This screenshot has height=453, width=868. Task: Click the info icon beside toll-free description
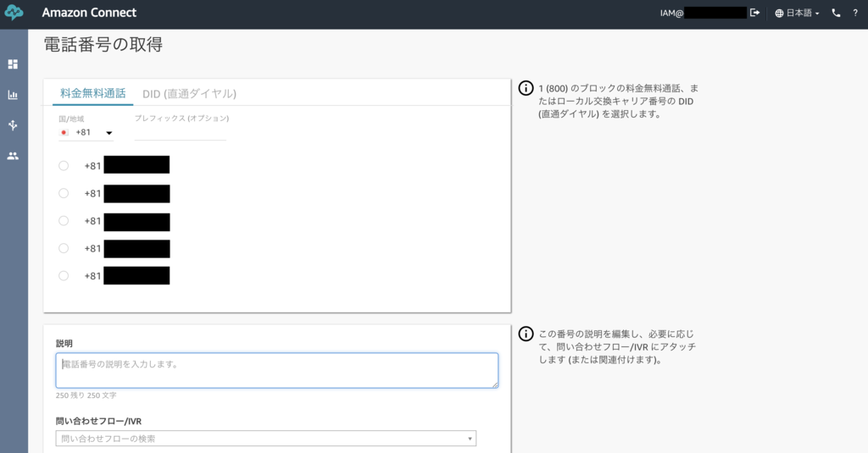click(x=526, y=88)
